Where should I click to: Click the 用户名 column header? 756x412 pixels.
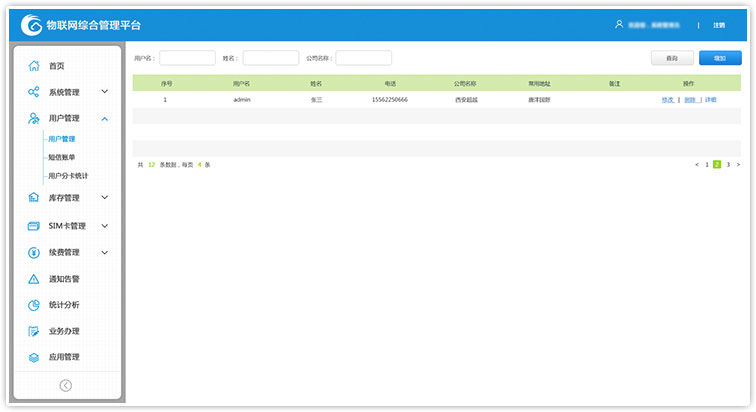(x=241, y=83)
